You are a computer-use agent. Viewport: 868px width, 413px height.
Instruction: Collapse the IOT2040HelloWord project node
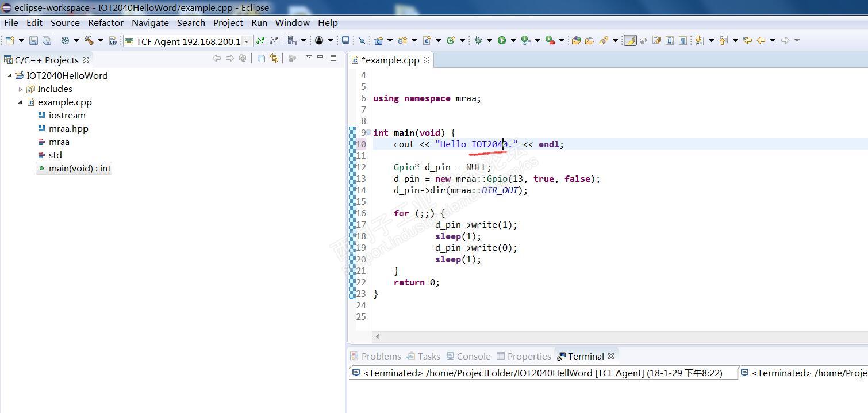coord(9,75)
